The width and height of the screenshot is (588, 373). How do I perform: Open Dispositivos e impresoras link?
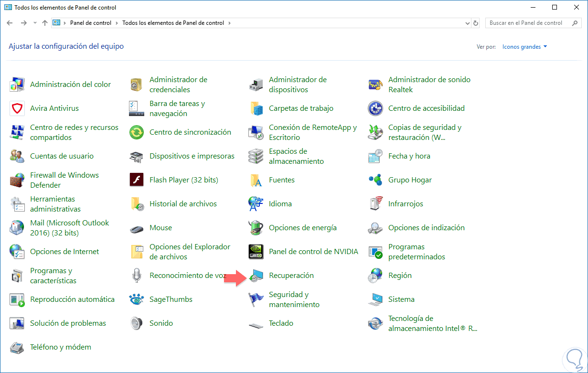(x=192, y=156)
